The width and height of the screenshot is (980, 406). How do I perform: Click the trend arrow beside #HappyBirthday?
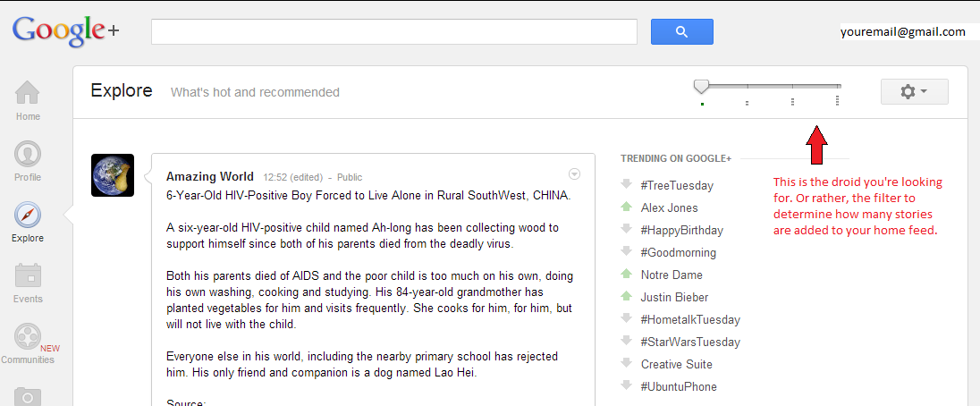point(626,229)
